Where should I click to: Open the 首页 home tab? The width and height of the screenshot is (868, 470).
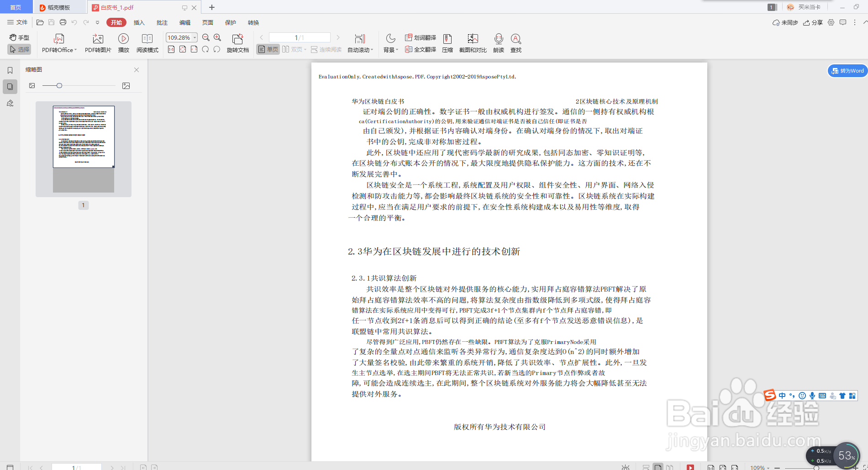pyautogui.click(x=16, y=7)
